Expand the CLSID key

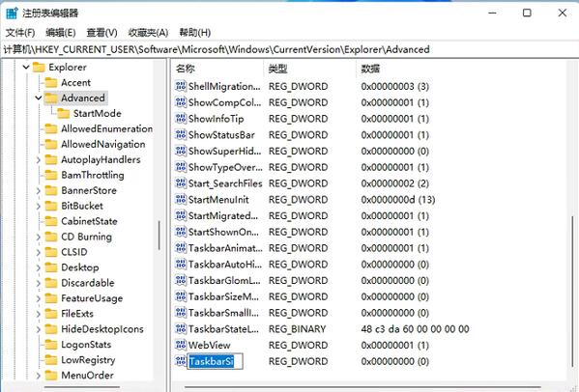[x=38, y=252]
